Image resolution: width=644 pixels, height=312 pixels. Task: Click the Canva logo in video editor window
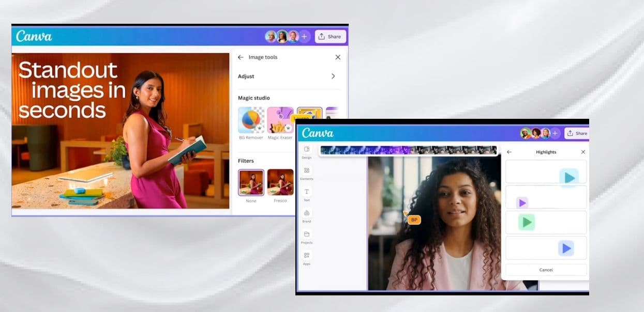click(x=317, y=133)
